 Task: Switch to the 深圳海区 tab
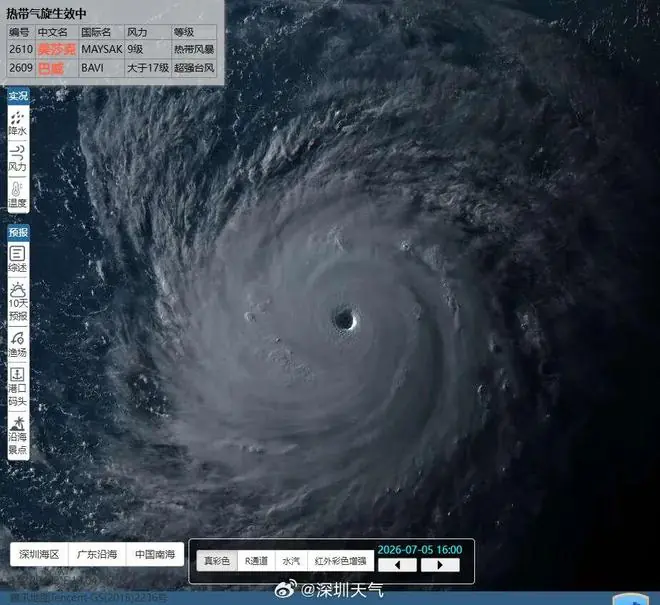coord(39,554)
